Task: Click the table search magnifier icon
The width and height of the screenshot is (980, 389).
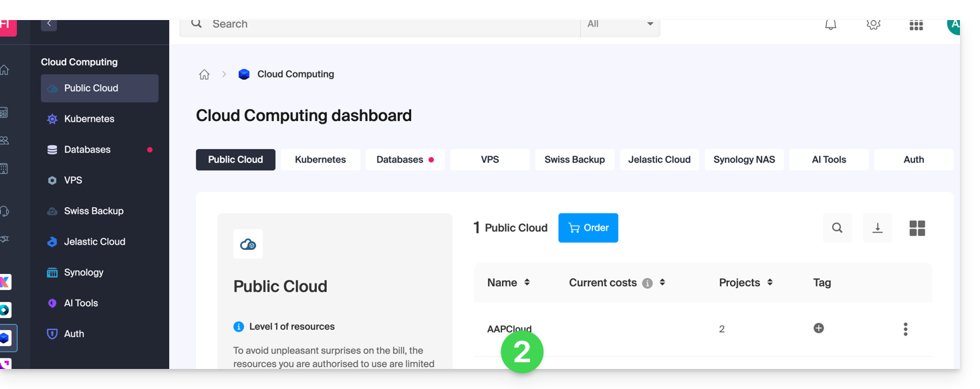Action: pyautogui.click(x=837, y=228)
